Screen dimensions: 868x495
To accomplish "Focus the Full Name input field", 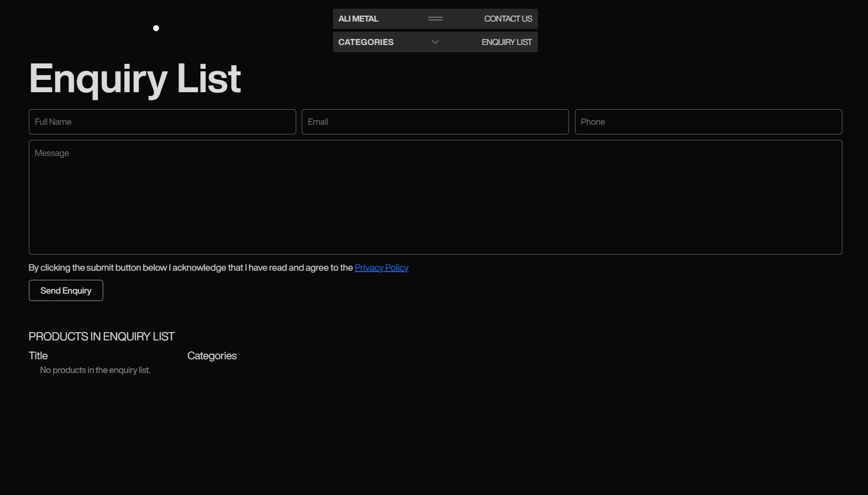I will [162, 122].
